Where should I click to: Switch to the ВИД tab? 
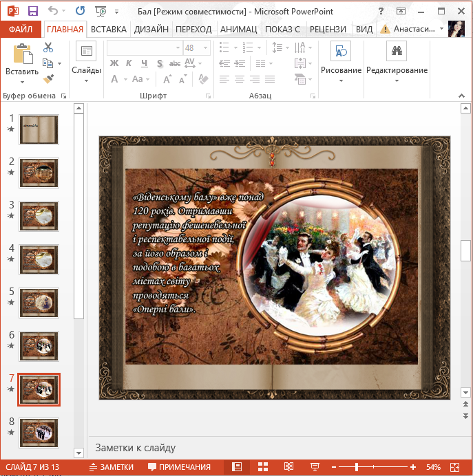click(364, 29)
